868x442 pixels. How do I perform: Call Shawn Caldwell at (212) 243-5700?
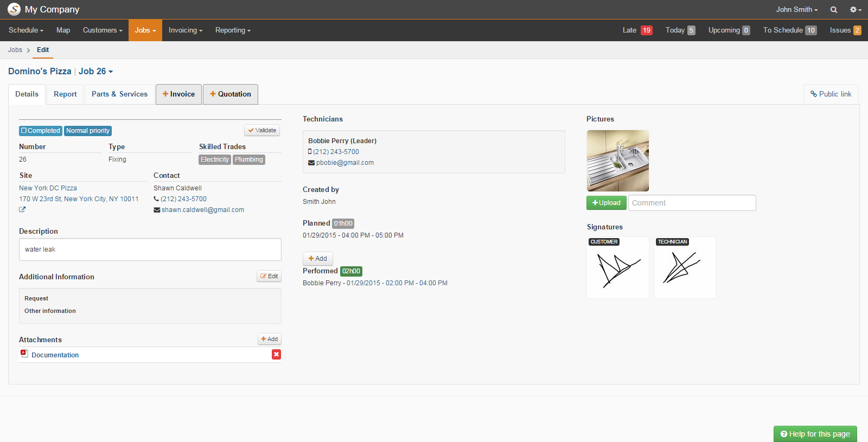tap(183, 199)
